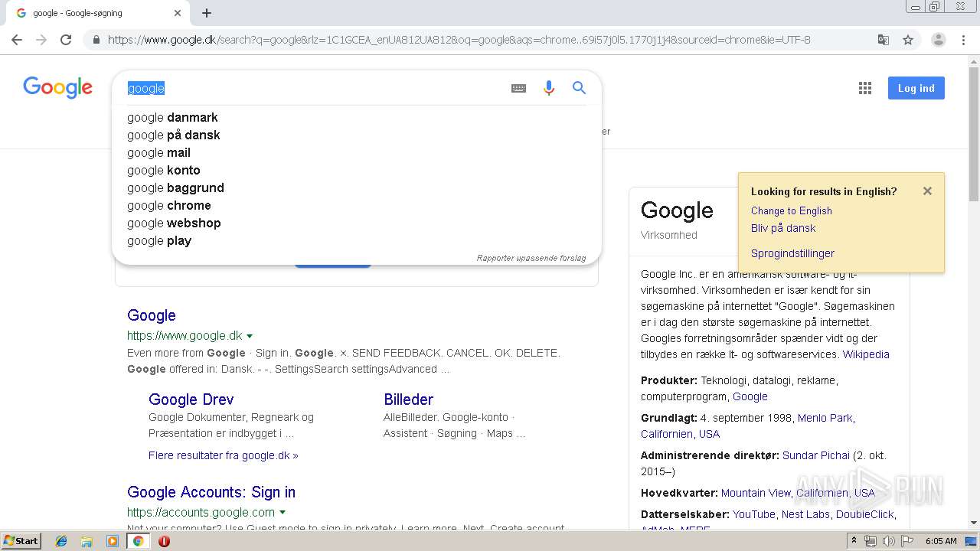The image size is (980, 551).
Task: Click the Log ind button
Action: [x=916, y=88]
